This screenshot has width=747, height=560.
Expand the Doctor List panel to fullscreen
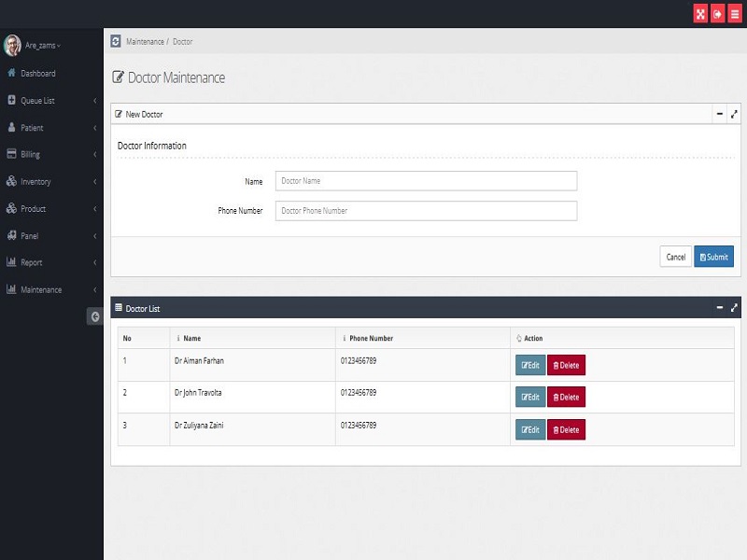pos(734,308)
